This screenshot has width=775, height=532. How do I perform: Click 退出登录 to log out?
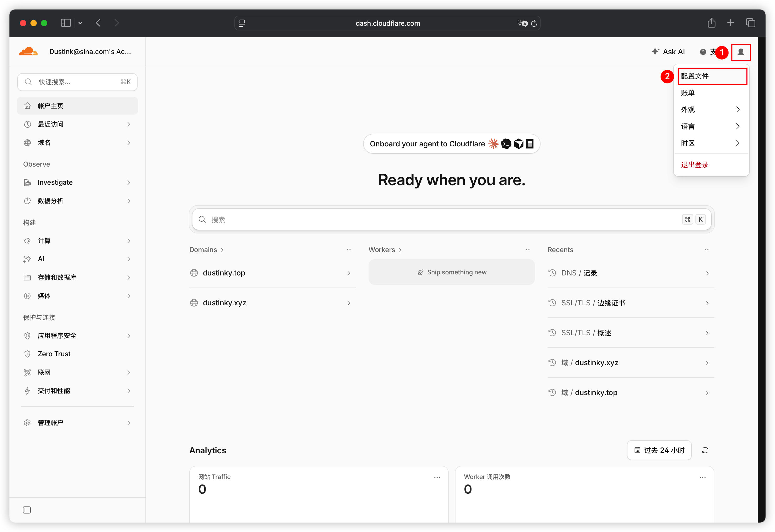click(694, 165)
